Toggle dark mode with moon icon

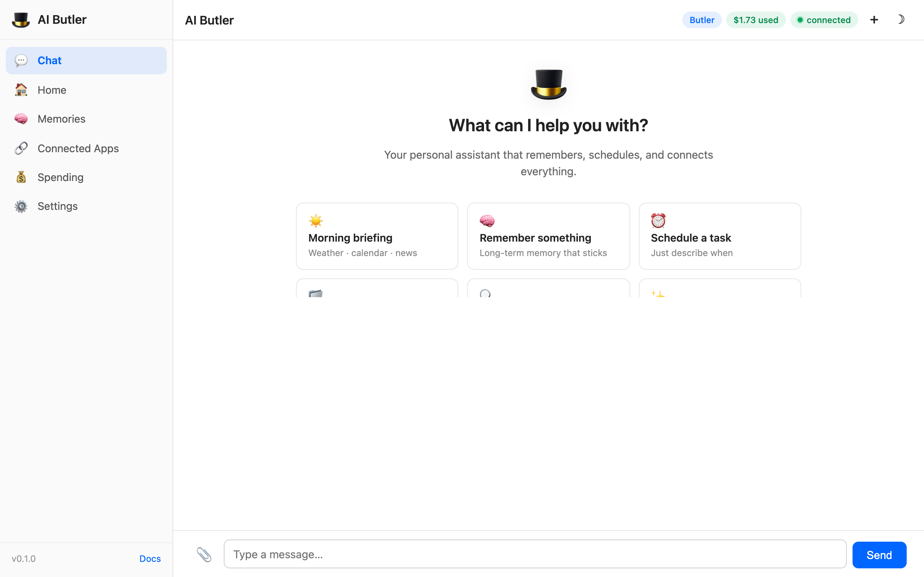(x=901, y=20)
